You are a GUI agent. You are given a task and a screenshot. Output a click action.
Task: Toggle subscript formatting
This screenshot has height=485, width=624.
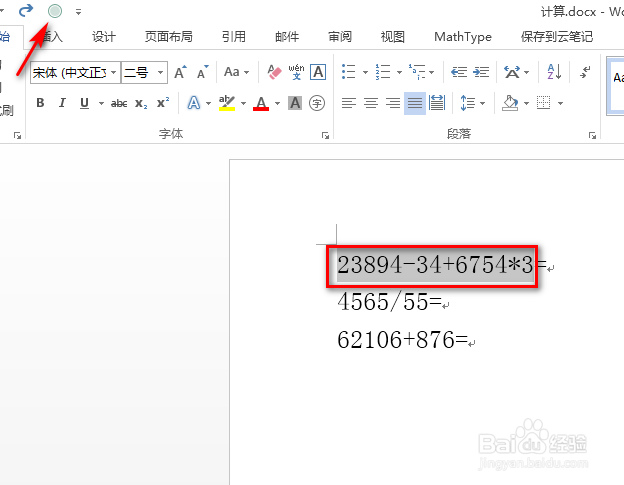tap(141, 103)
